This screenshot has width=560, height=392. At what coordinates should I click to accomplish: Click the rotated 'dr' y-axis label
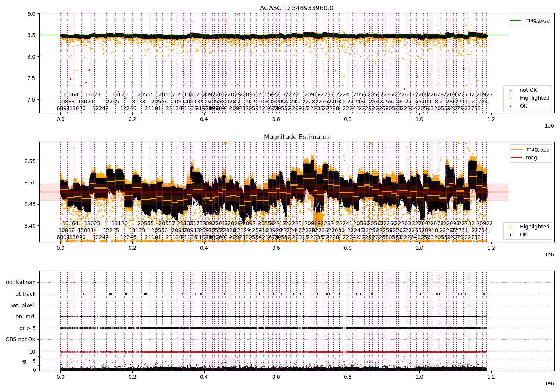[x=24, y=361]
